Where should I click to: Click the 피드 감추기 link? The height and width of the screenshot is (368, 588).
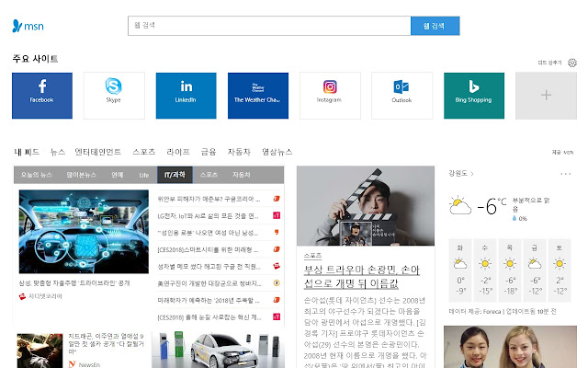click(x=549, y=63)
